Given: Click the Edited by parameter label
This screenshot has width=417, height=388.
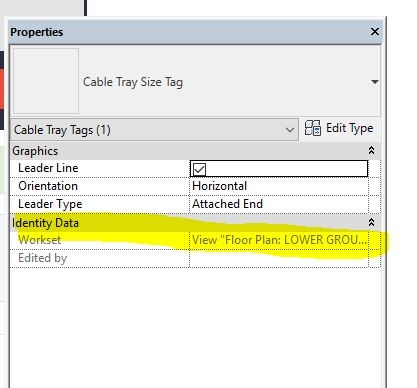Looking at the screenshot, I should tap(42, 258).
